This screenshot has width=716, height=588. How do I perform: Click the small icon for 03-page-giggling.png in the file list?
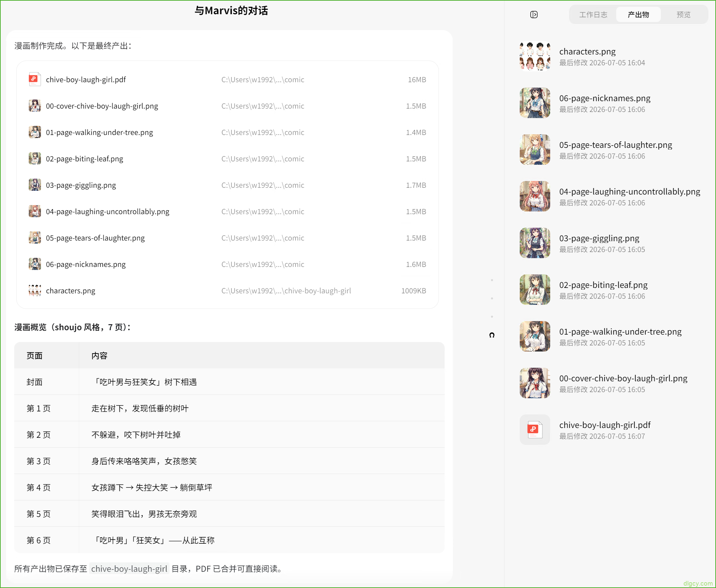click(35, 185)
